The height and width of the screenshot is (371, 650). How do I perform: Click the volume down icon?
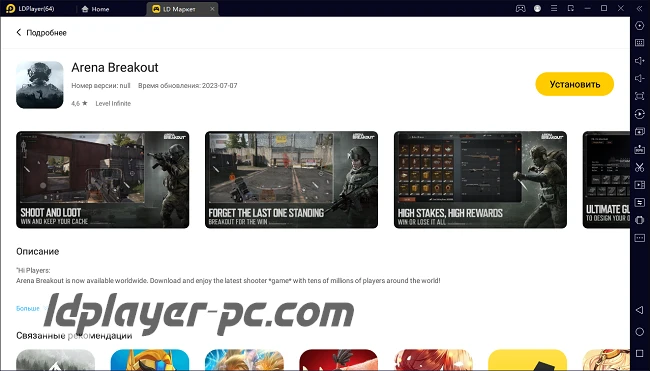tap(640, 78)
